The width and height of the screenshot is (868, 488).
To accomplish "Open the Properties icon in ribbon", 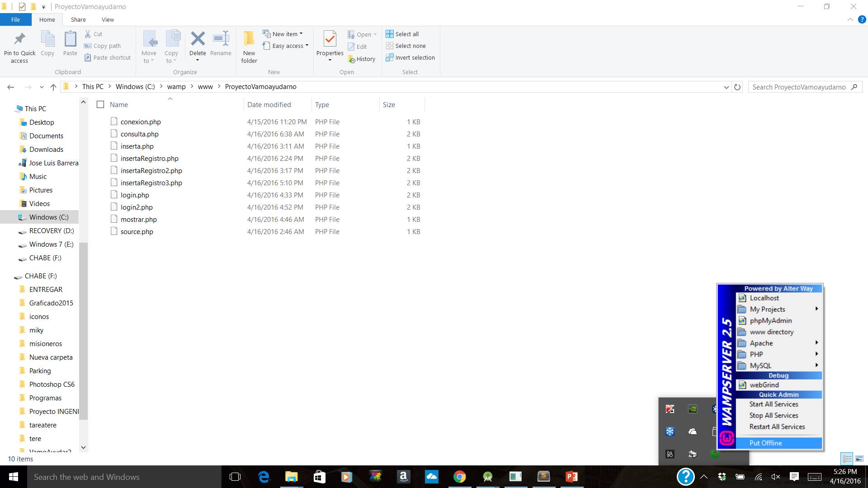I will click(x=330, y=39).
